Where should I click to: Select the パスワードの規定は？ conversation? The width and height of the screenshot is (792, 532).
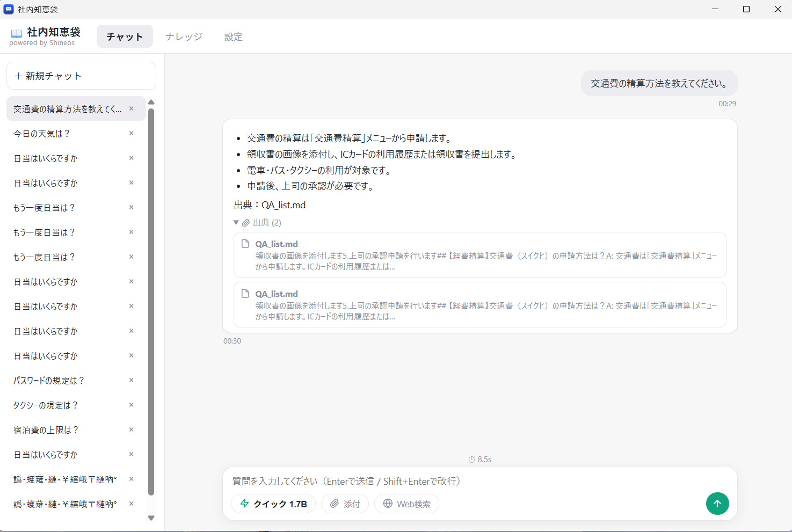[x=76, y=380]
